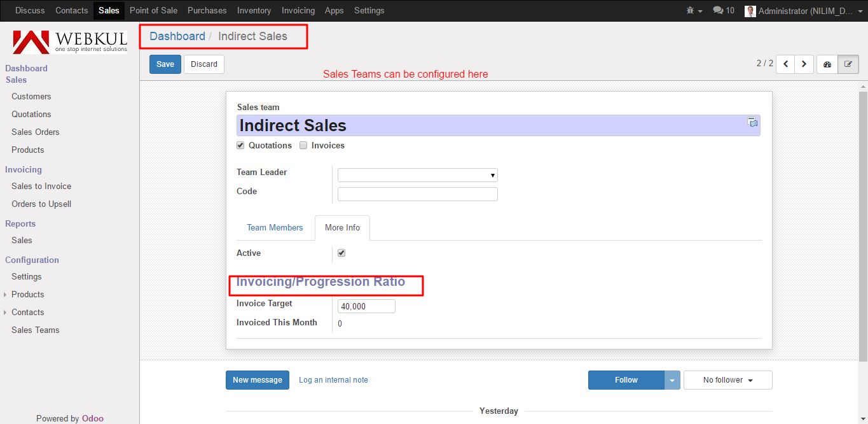Screen dimensions: 868x424
Task: Select the form view edit icon
Action: point(848,64)
